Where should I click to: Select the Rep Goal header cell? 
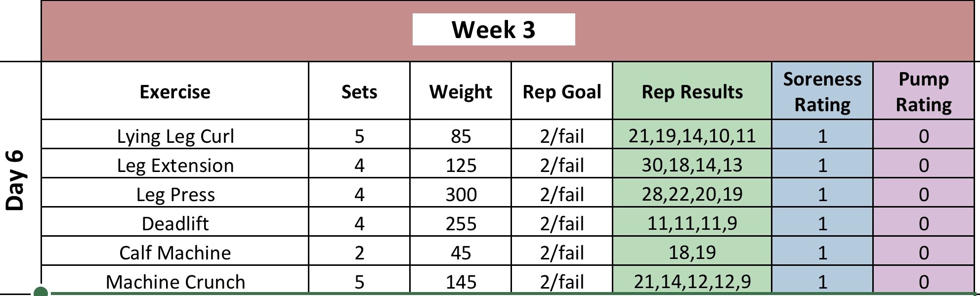point(562,92)
